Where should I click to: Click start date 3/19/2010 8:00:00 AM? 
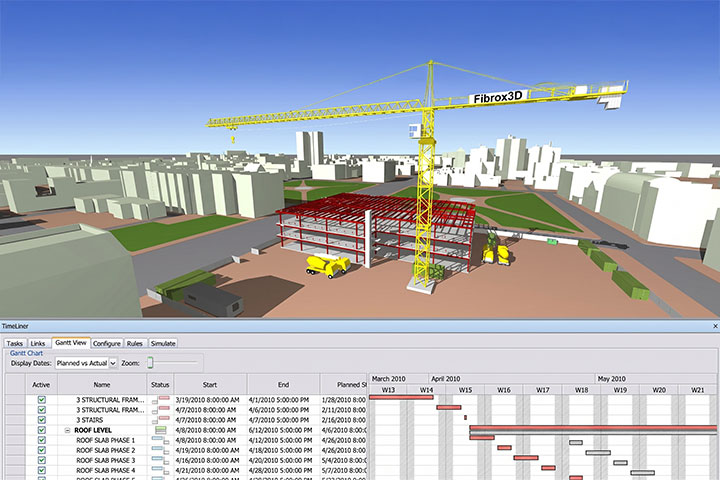pos(207,400)
